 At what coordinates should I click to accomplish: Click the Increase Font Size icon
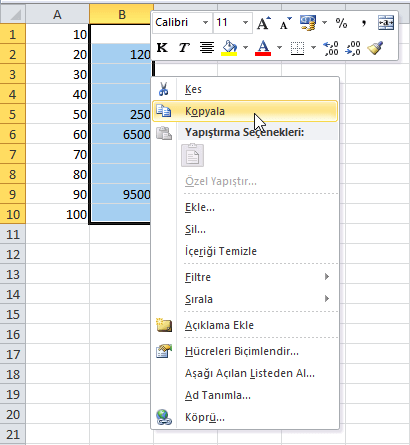coord(264,23)
